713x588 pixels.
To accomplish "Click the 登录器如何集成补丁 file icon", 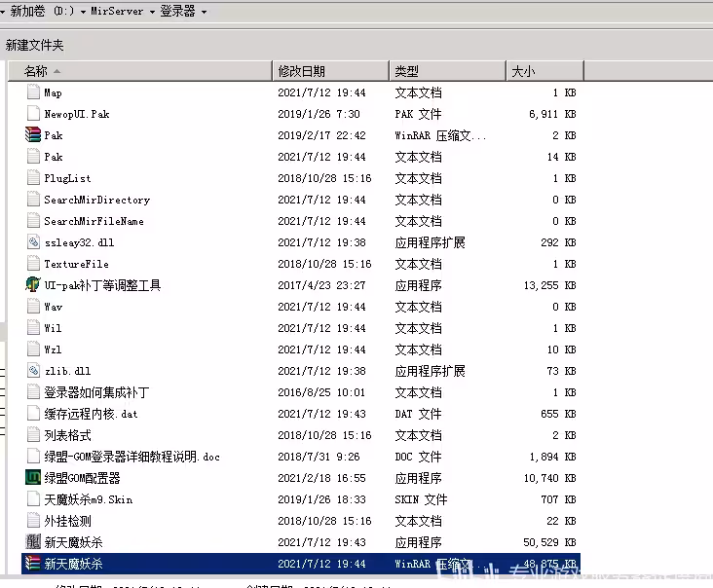I will click(33, 391).
